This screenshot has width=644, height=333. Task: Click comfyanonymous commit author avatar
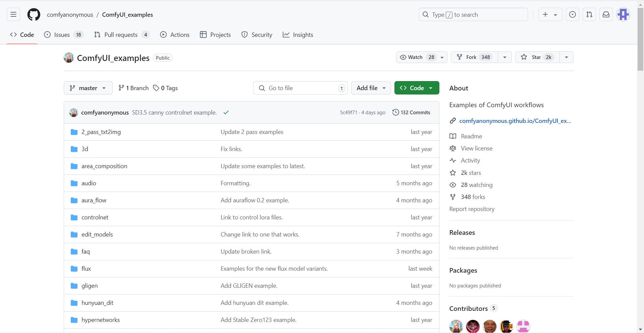click(73, 113)
